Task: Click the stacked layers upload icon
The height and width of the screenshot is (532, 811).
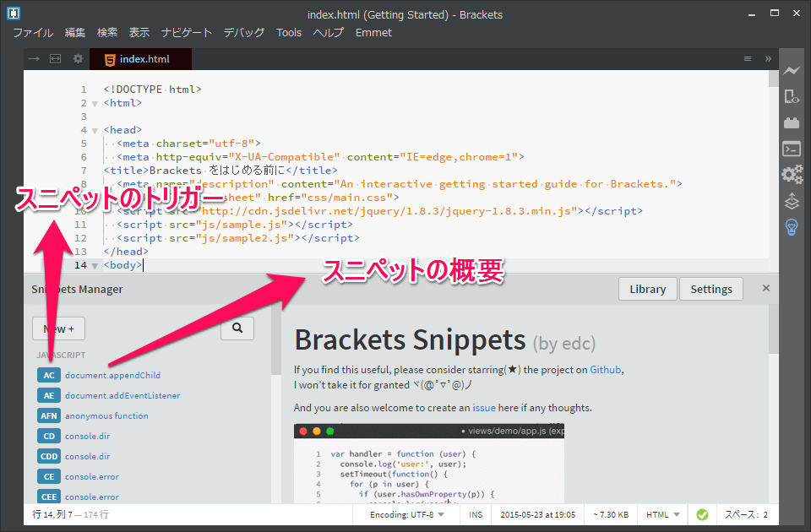Action: click(792, 201)
